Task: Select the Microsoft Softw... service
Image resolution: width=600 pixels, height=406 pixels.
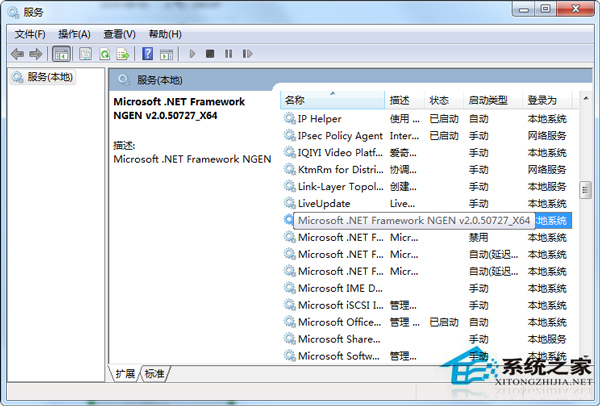Action: tap(427, 356)
